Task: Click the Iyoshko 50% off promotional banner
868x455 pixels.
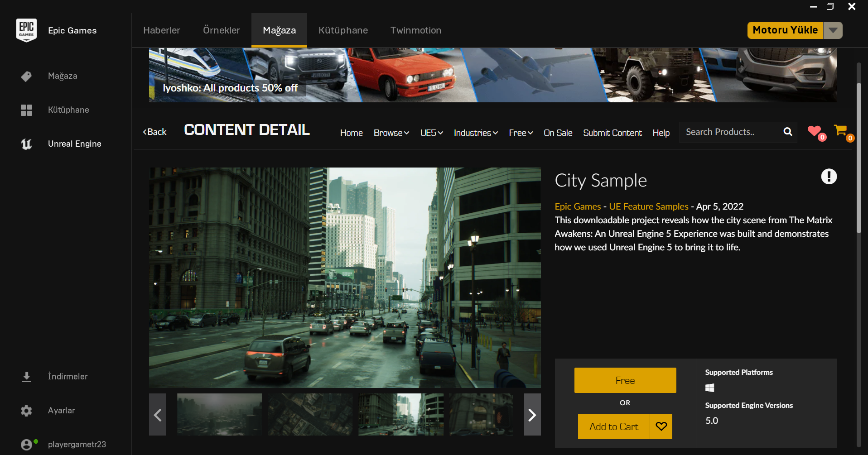Action: tap(493, 75)
